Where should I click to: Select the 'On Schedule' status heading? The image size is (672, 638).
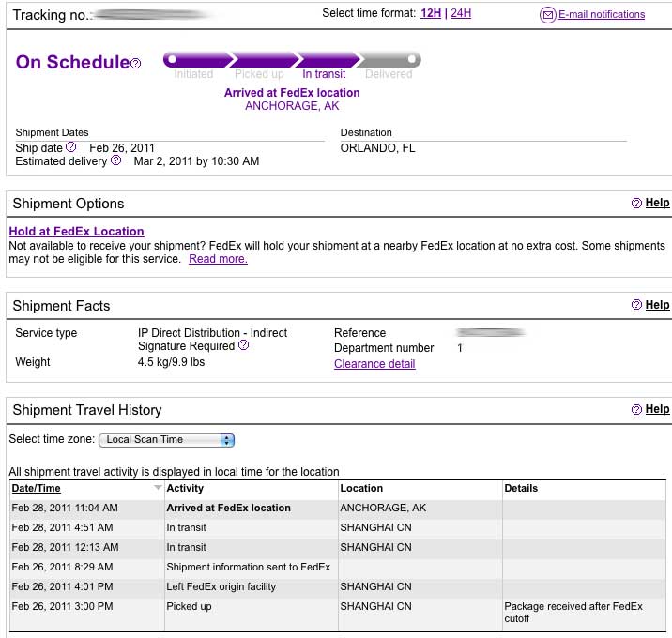[72, 62]
